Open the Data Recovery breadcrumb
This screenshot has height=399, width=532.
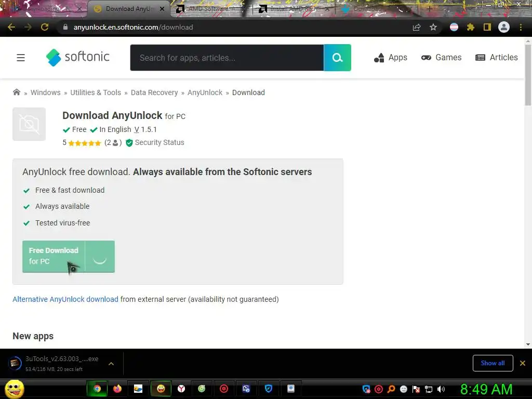click(154, 92)
